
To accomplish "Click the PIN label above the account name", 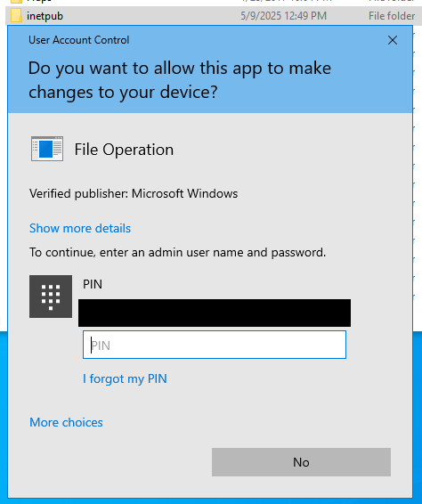I will tap(93, 284).
